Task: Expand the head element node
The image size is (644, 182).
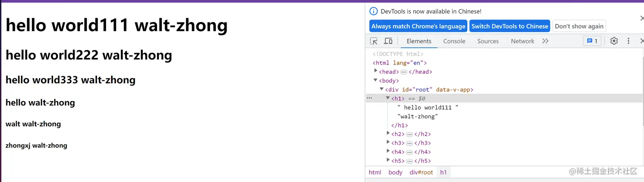Action: point(376,71)
